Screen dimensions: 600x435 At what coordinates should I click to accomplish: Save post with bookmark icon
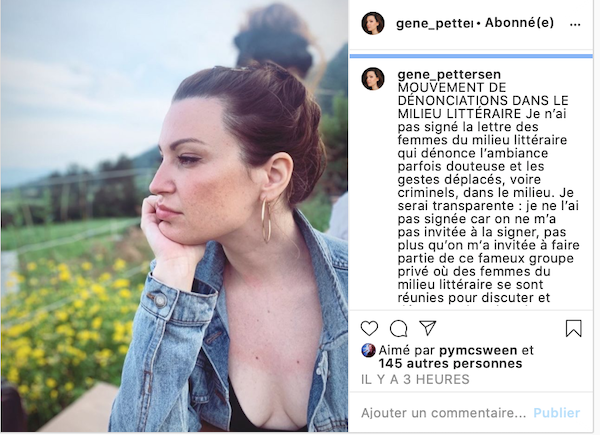tap(574, 328)
